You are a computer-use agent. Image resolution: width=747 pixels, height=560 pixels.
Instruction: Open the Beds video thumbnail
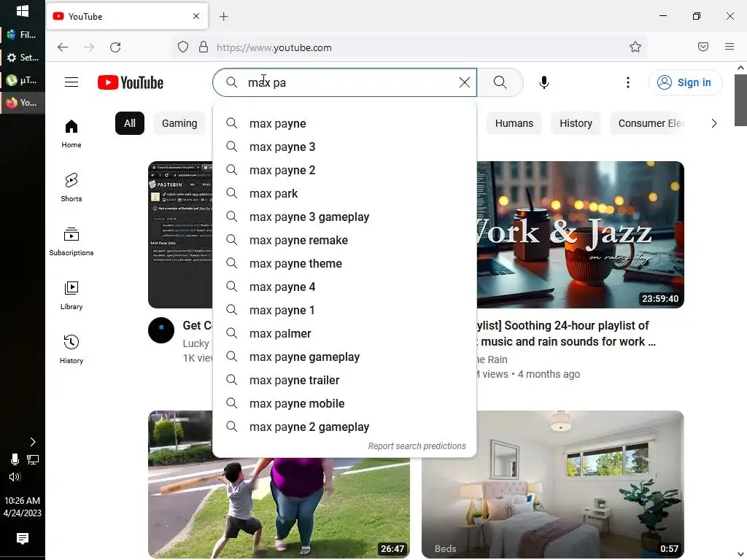pyautogui.click(x=553, y=484)
